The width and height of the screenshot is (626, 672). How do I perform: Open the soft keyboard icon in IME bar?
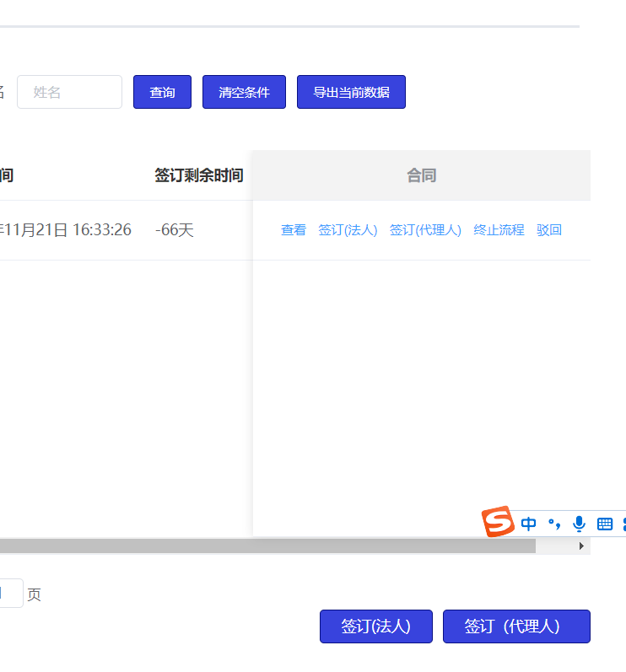pos(604,524)
